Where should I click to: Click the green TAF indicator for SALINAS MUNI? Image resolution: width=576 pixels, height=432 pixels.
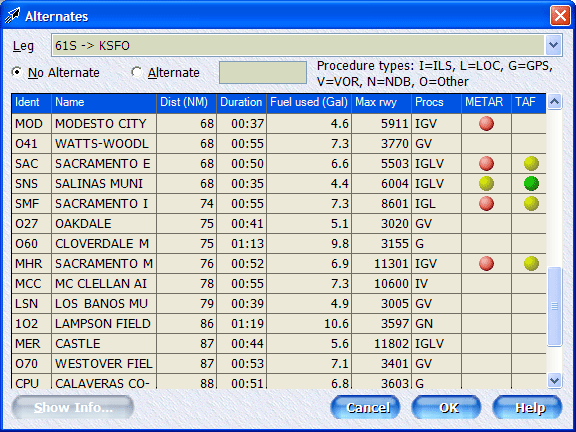(531, 183)
